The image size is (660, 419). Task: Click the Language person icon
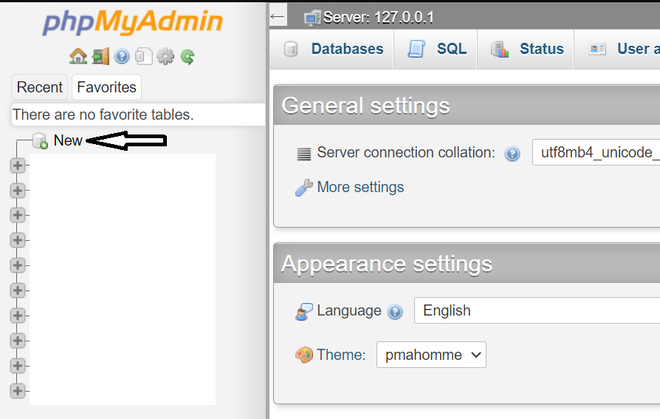point(303,312)
